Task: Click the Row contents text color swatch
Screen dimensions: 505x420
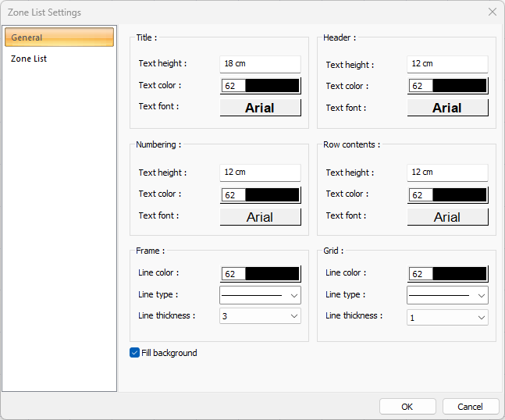Action: 447,194
